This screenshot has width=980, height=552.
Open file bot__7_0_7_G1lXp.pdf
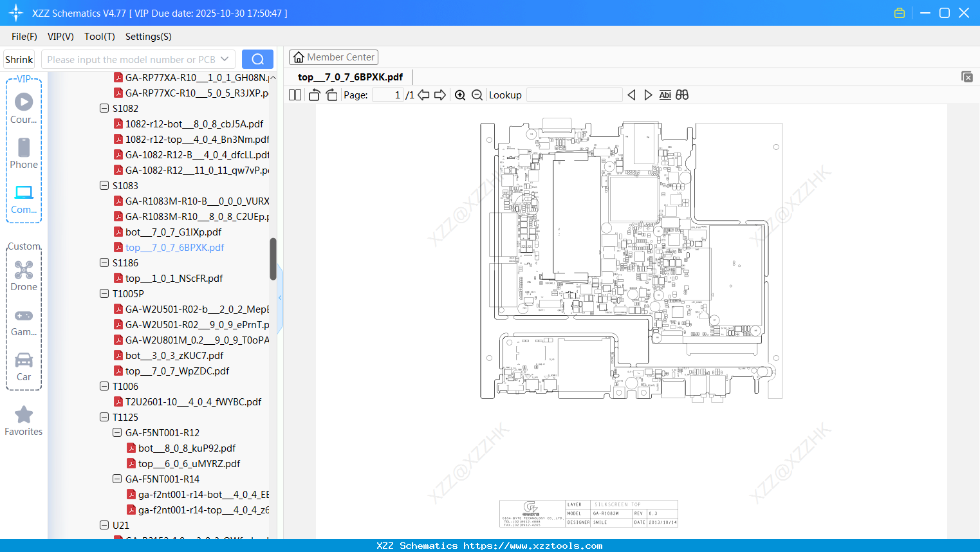[173, 232]
